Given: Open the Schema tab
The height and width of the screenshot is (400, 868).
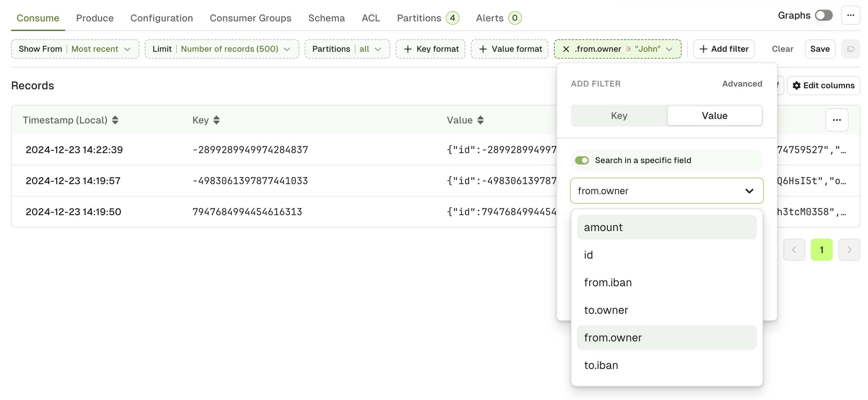Looking at the screenshot, I should coord(326,18).
